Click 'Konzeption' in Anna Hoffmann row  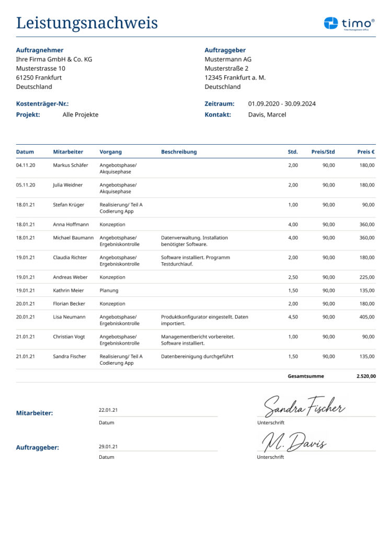[x=112, y=225]
